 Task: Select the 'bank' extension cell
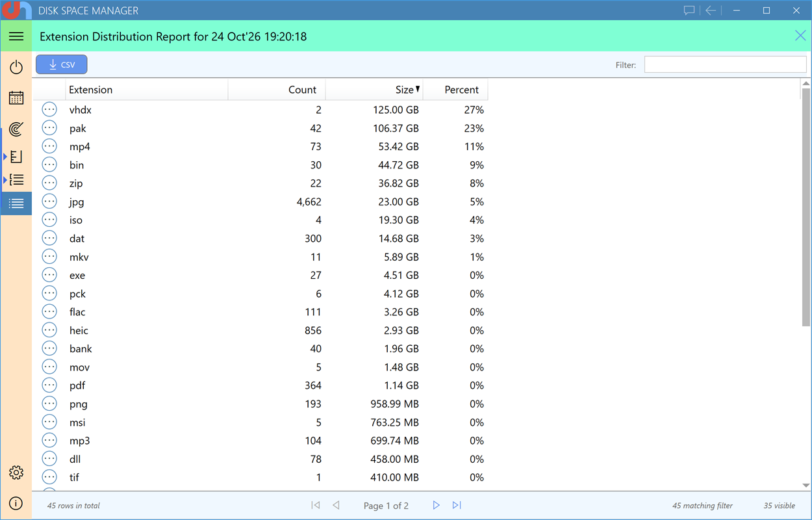click(81, 348)
